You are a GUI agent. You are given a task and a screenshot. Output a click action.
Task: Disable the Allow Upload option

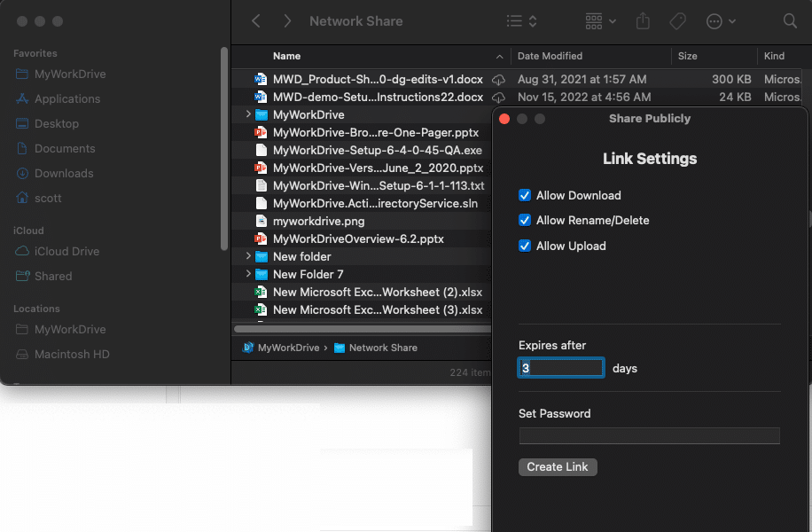tap(525, 246)
